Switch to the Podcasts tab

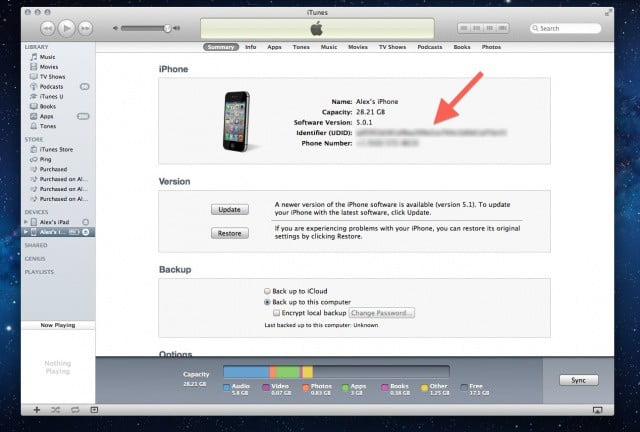[x=430, y=47]
